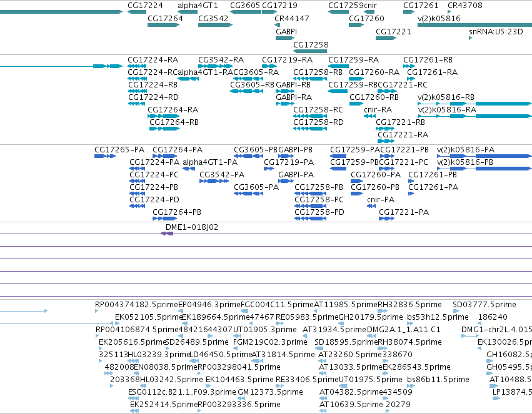Viewport: 532px width, 414px height.
Task: Select the CG3542-PA protein label
Action: coord(222,175)
